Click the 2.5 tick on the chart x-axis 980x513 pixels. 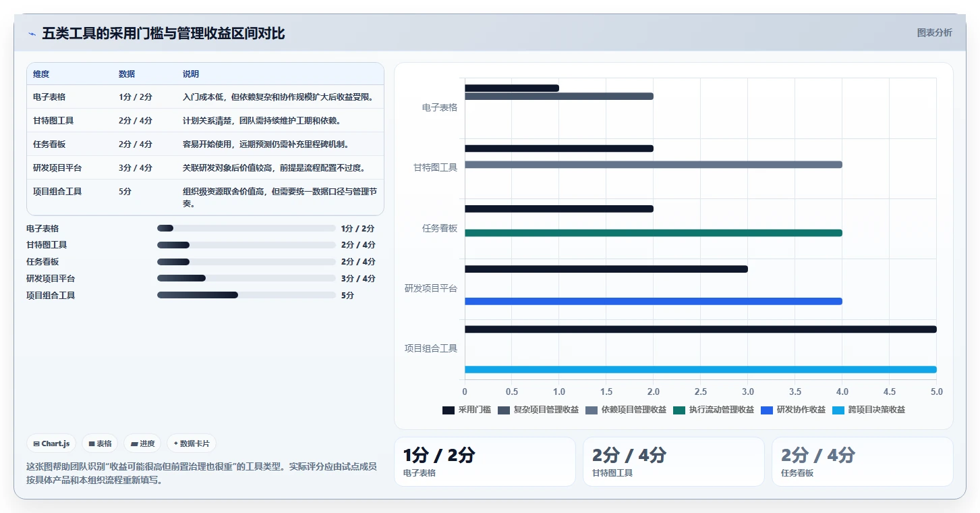701,391
